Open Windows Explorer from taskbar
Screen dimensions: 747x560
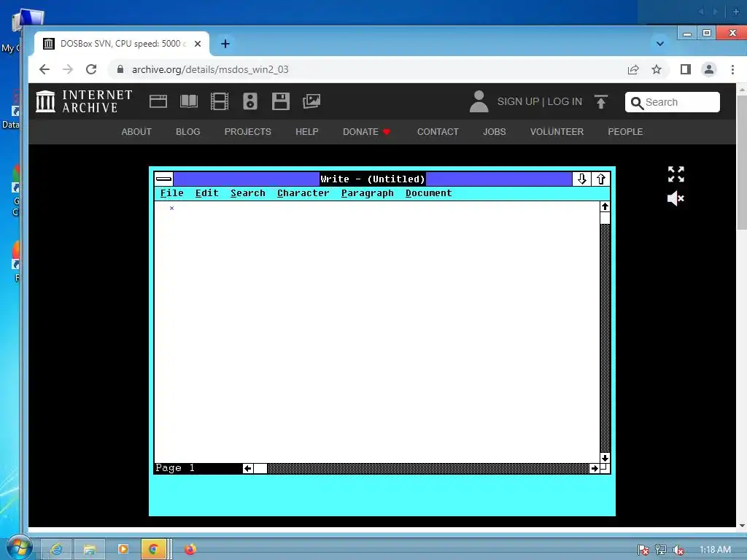click(x=89, y=550)
